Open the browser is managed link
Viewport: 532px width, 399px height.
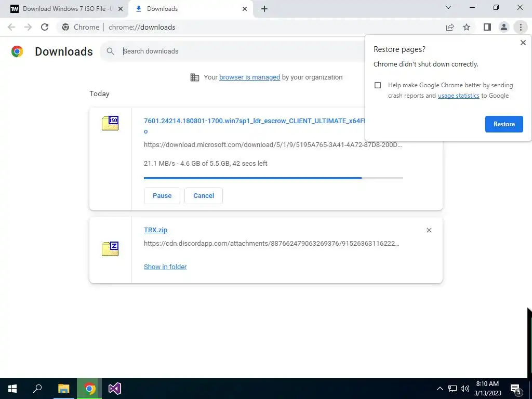click(249, 77)
